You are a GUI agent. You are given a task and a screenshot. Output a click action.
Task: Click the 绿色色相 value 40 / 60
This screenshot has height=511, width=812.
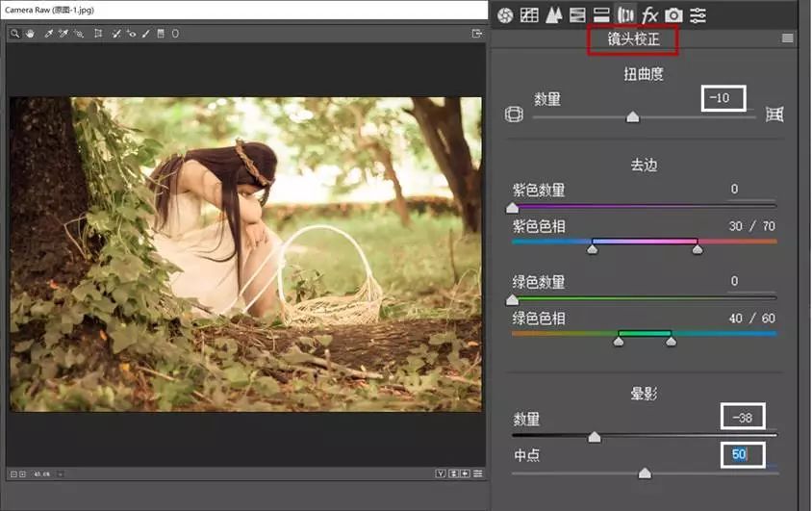(x=752, y=318)
